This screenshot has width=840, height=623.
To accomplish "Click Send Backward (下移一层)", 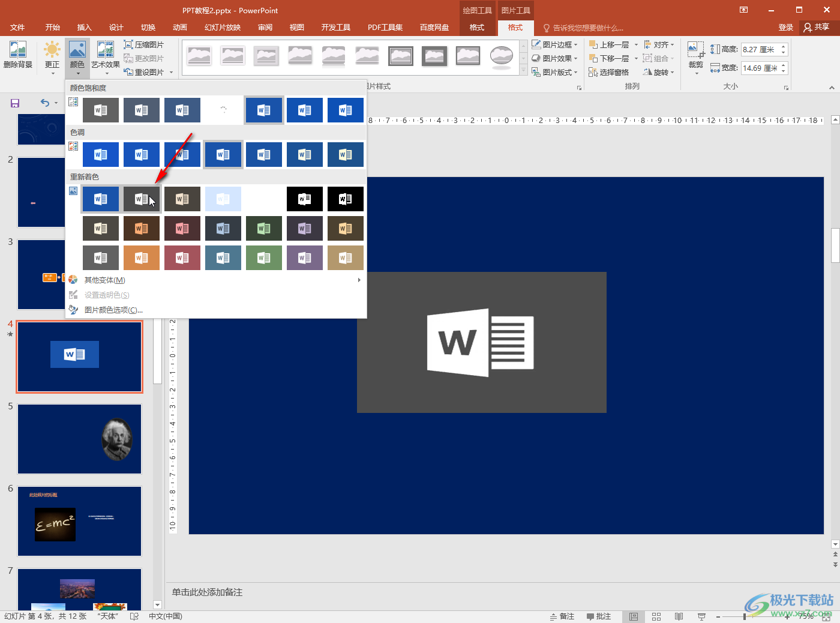I will 609,58.
